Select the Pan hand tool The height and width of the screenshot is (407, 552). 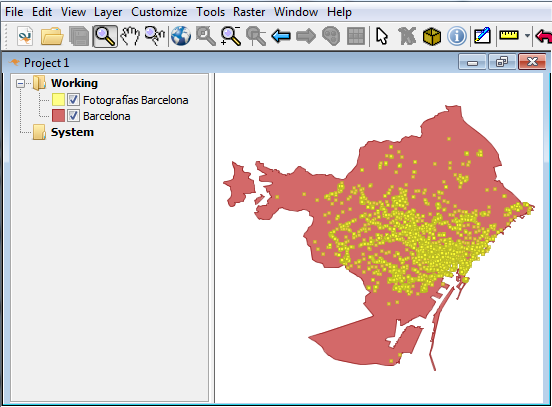coord(130,36)
